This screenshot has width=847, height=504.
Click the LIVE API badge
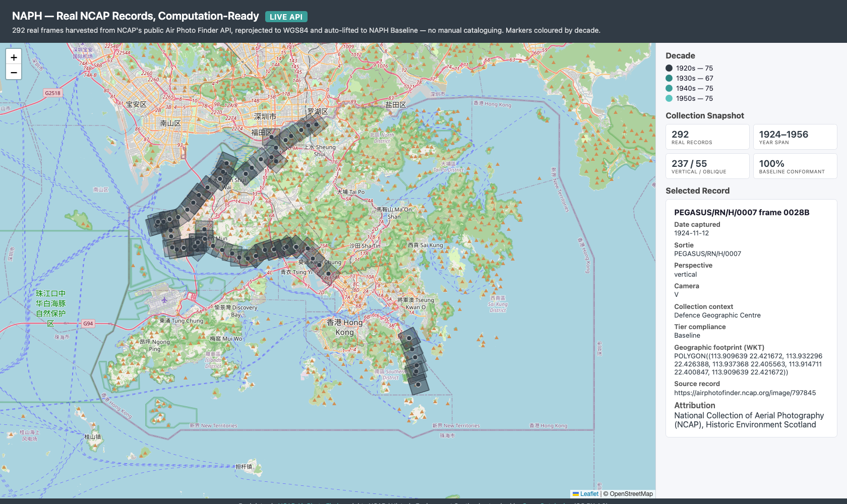click(x=286, y=17)
